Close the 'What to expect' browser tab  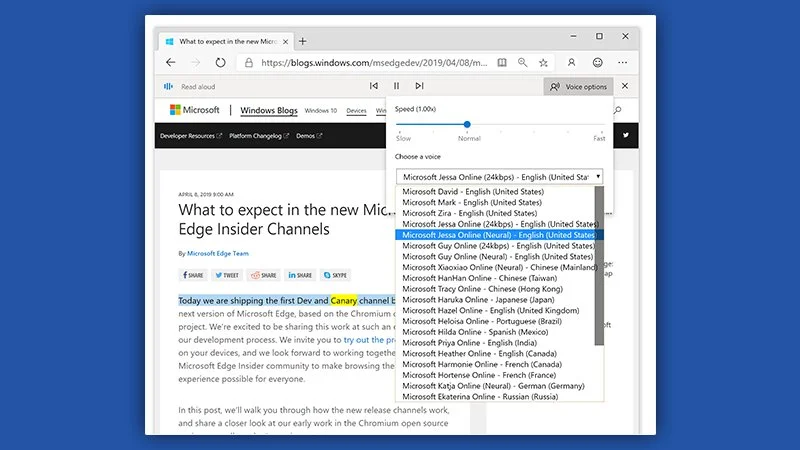click(x=286, y=42)
